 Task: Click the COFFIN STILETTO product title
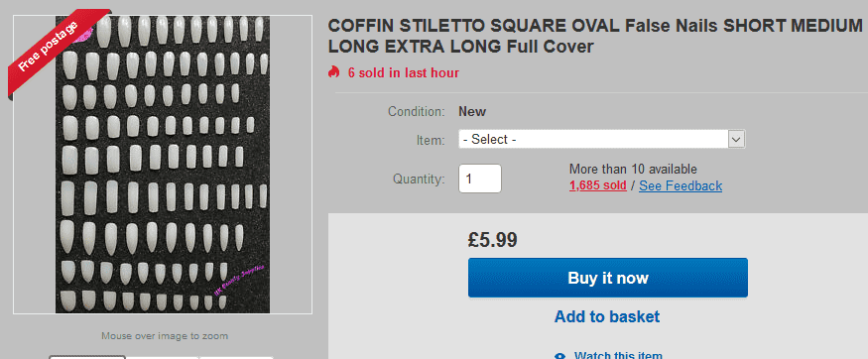[x=595, y=36]
